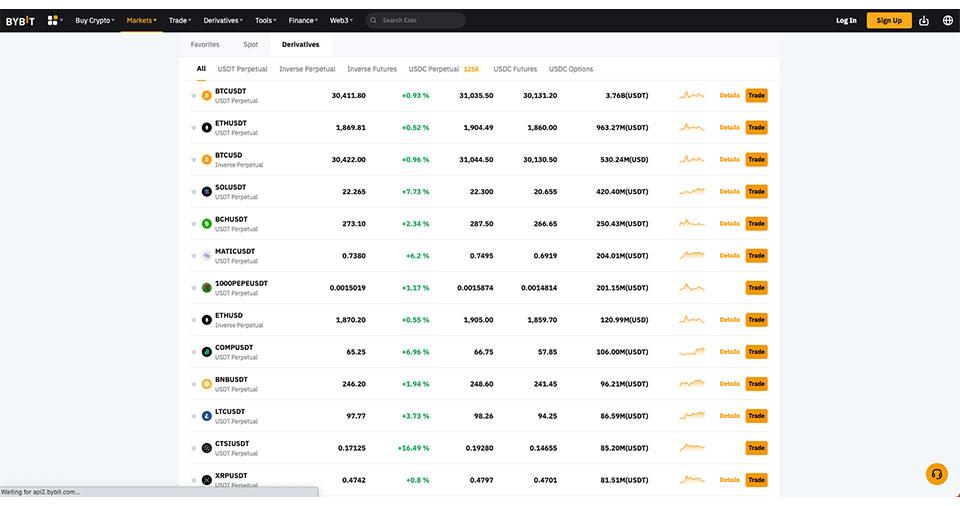Toggle the favorite star for SOLUSDT
960x506 pixels.
click(194, 192)
